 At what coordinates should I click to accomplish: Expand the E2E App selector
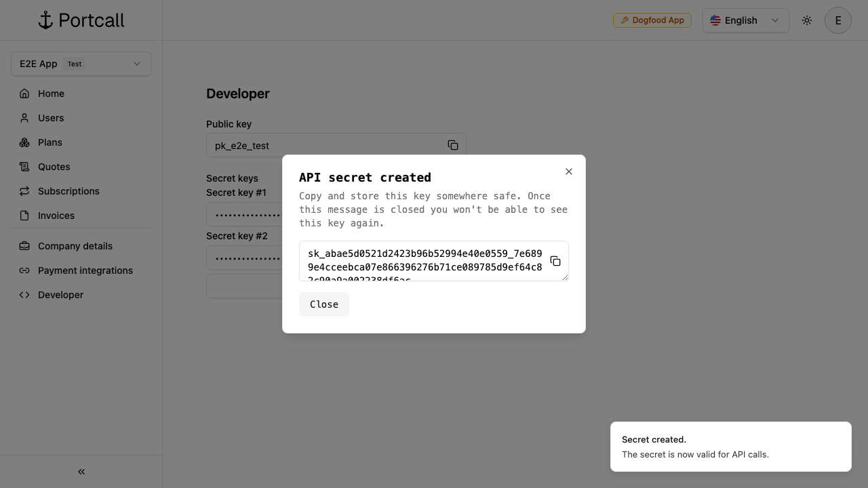(81, 64)
